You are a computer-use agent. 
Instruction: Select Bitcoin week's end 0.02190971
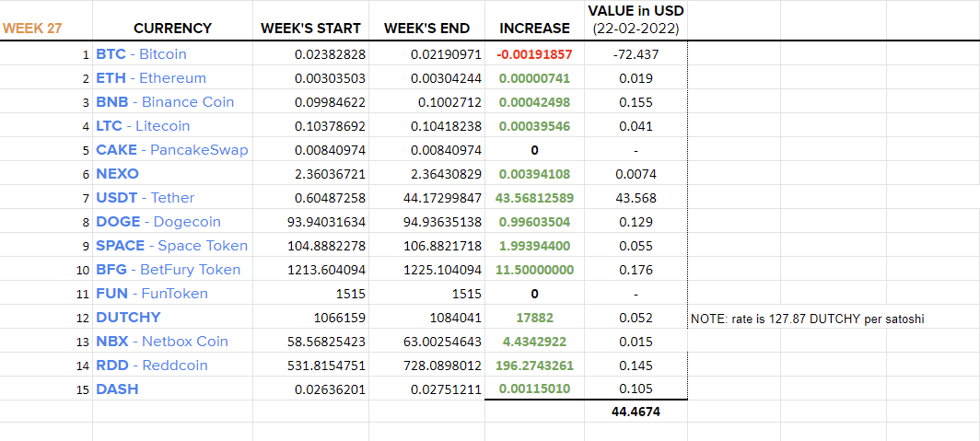(426, 54)
